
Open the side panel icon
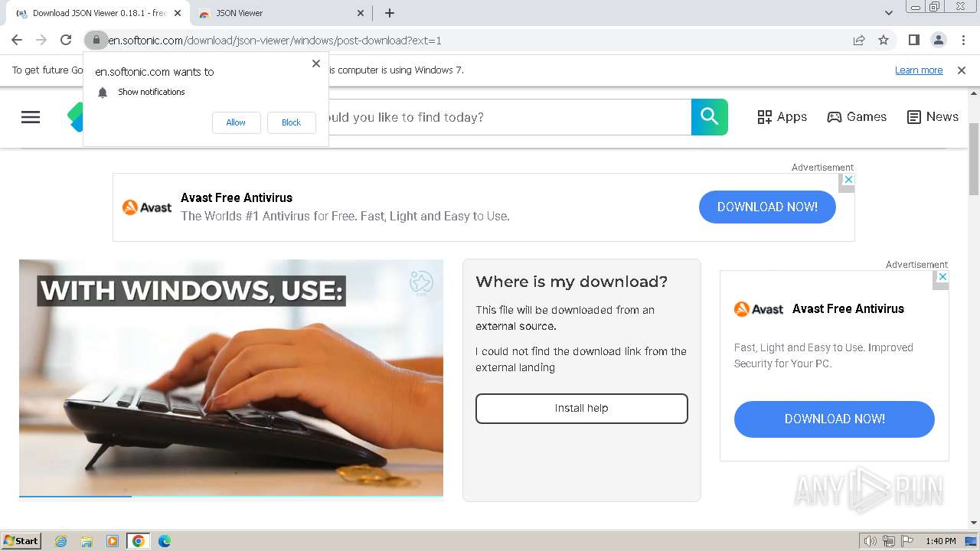coord(913,40)
